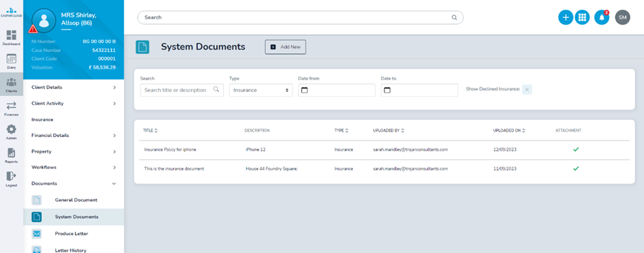Click the attachment checkmark for iPhone policy
This screenshot has width=644, height=253.
(x=575, y=149)
